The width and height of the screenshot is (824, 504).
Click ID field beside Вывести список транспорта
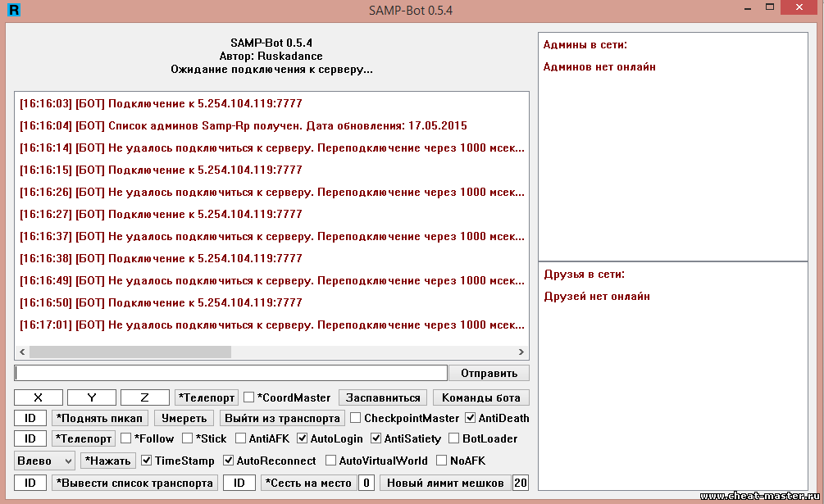[x=30, y=483]
